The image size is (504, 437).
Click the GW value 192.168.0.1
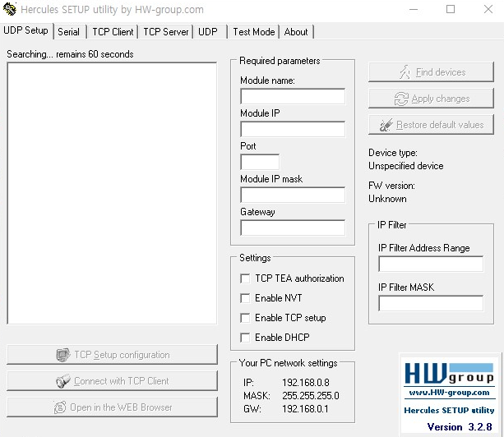coord(305,409)
